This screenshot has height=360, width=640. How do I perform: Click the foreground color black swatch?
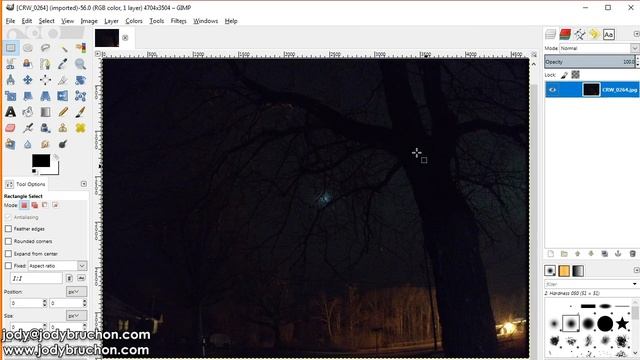pyautogui.click(x=41, y=160)
